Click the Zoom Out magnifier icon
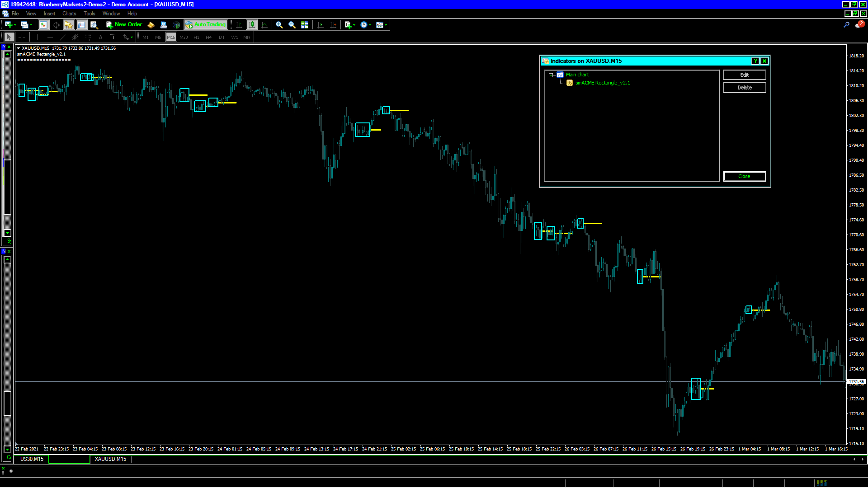 (x=292, y=25)
